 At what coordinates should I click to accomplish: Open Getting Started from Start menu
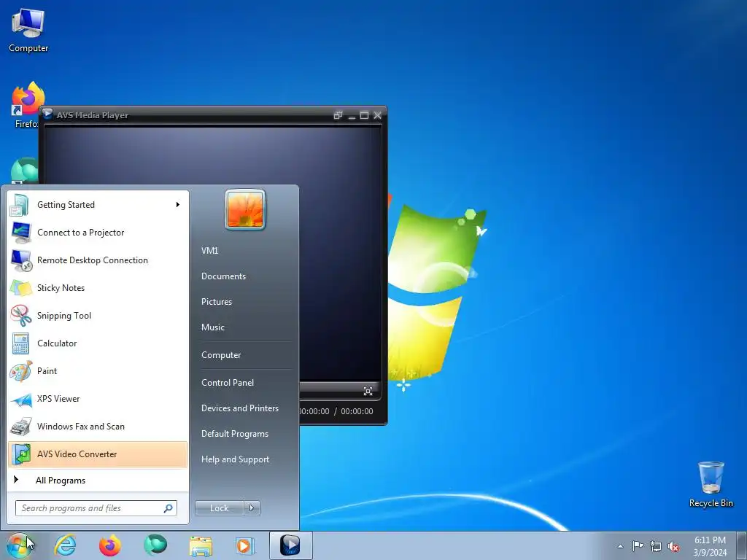[98, 205]
